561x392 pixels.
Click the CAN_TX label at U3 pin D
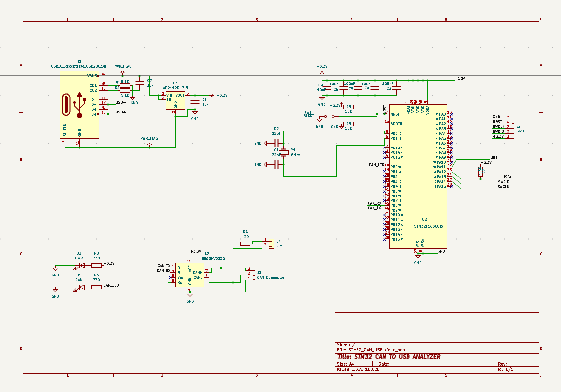[164, 266]
